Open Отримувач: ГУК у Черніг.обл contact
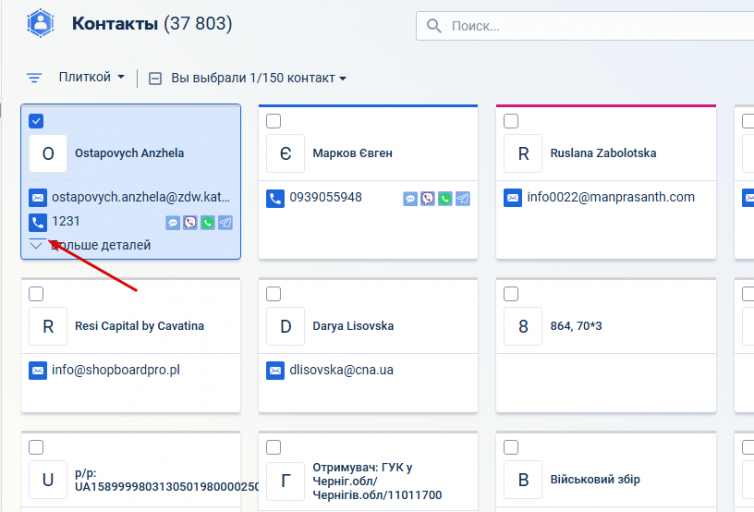This screenshot has width=754, height=512. (377, 481)
